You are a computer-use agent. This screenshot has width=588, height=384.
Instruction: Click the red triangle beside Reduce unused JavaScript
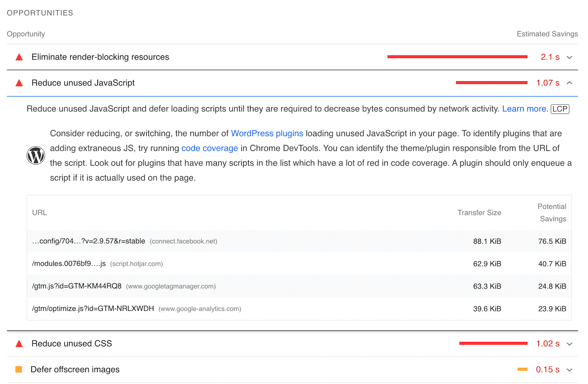(19, 83)
